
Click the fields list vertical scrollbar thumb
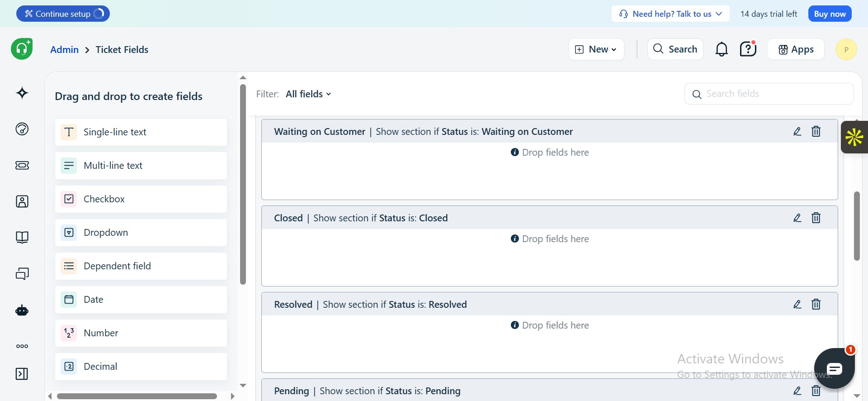tap(857, 226)
